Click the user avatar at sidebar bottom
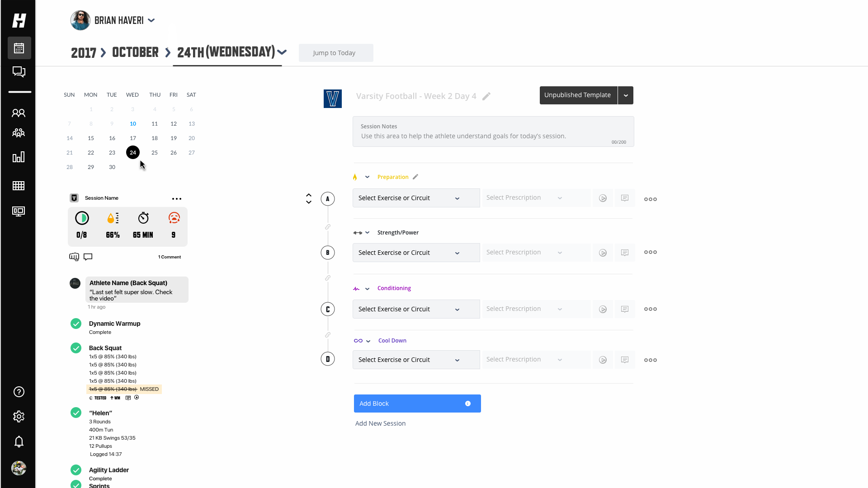The width and height of the screenshot is (868, 488). [x=19, y=468]
